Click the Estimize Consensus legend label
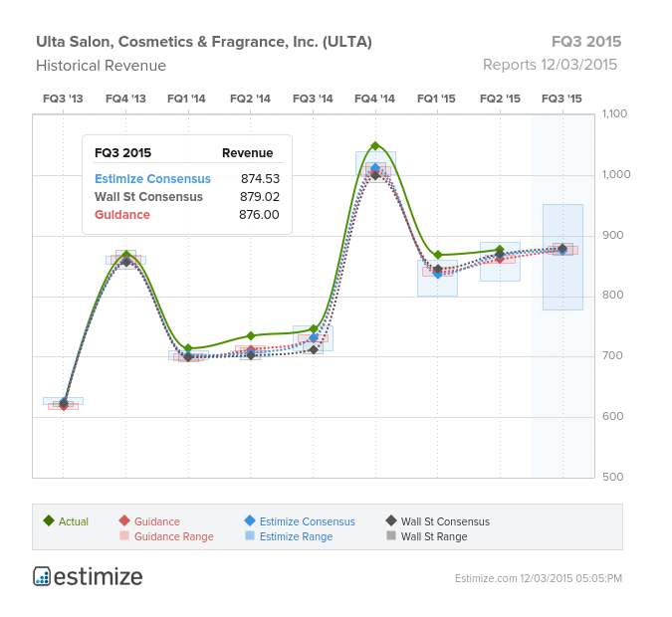 coord(308,521)
